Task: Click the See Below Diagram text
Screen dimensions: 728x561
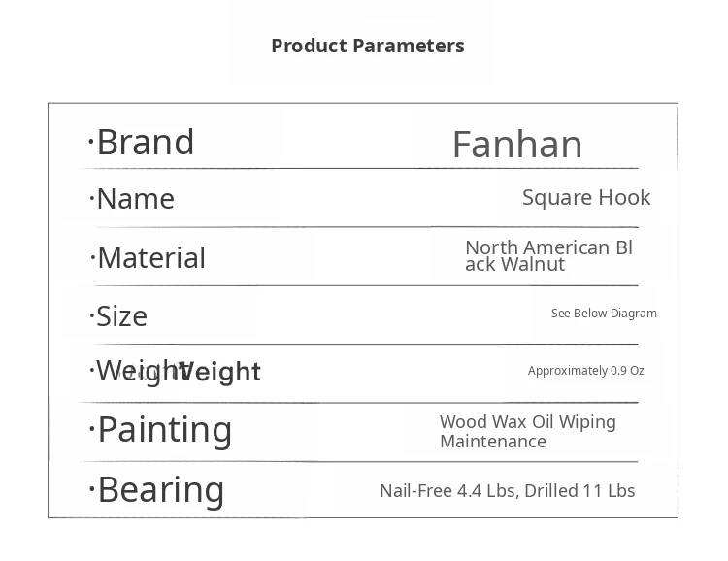Action: coord(604,313)
